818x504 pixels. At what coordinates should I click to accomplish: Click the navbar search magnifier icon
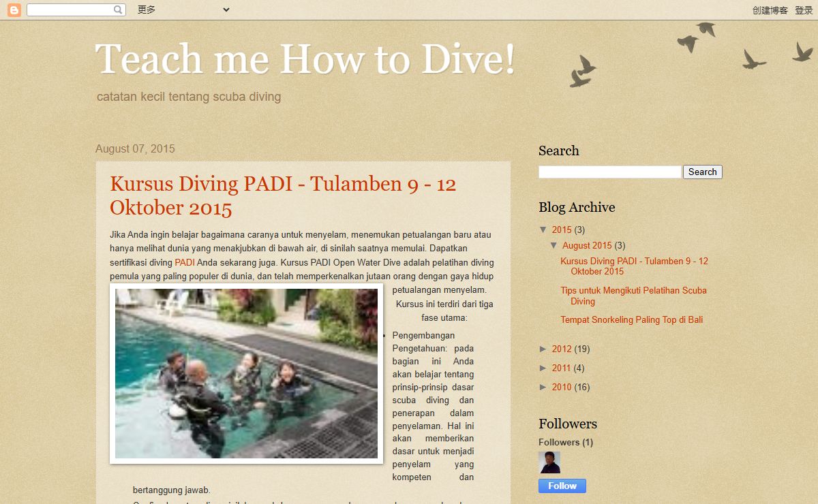click(x=119, y=10)
